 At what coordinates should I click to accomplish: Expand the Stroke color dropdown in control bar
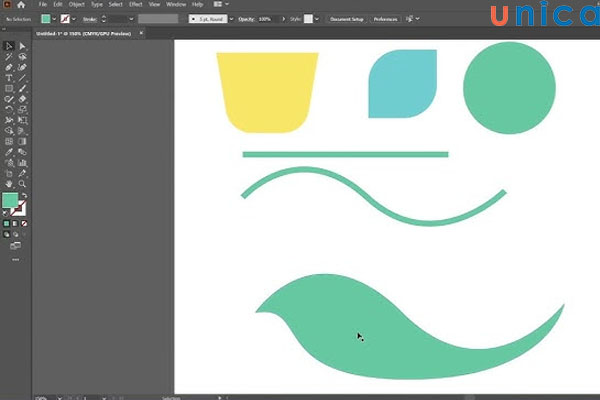click(73, 19)
